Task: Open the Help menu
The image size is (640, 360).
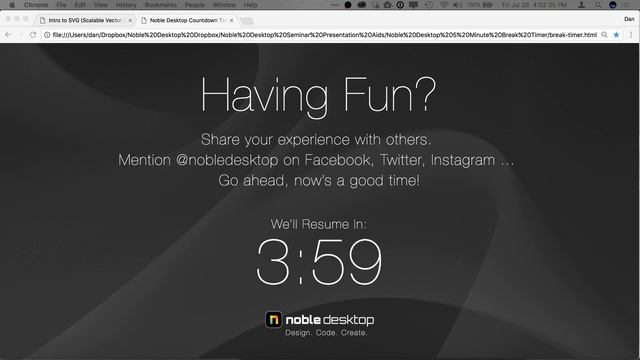Action: click(x=250, y=5)
